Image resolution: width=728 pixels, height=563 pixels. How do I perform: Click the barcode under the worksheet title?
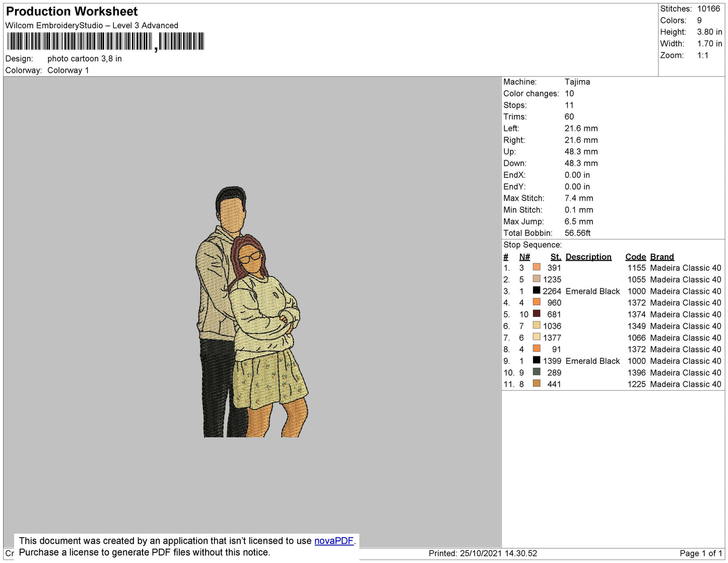pyautogui.click(x=105, y=41)
